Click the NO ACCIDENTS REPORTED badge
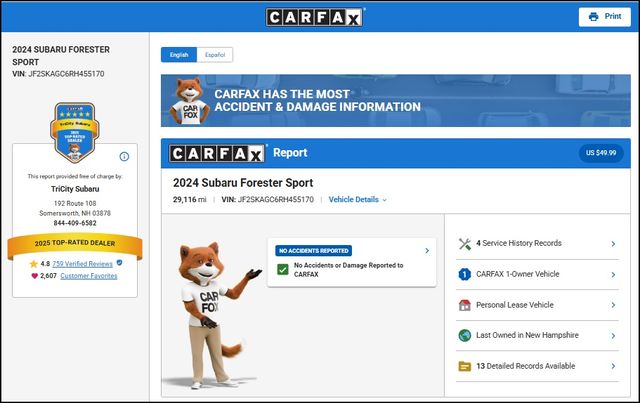This screenshot has width=640, height=403. [x=313, y=251]
